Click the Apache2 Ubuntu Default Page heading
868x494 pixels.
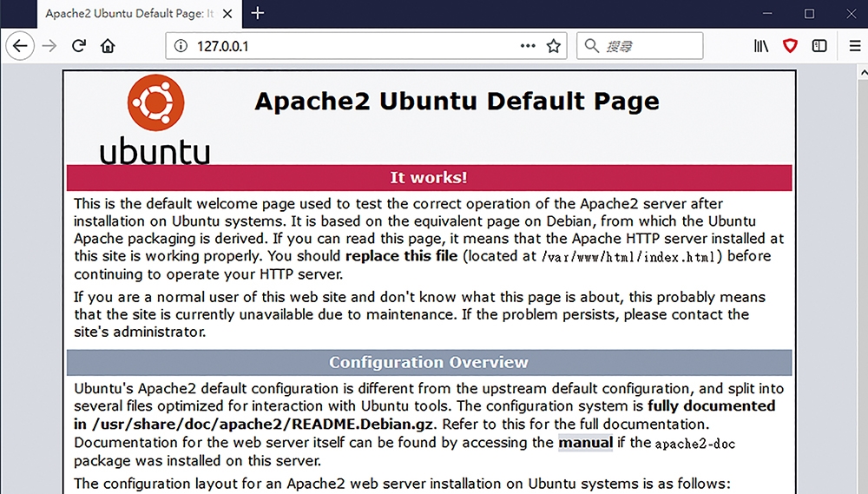click(457, 102)
